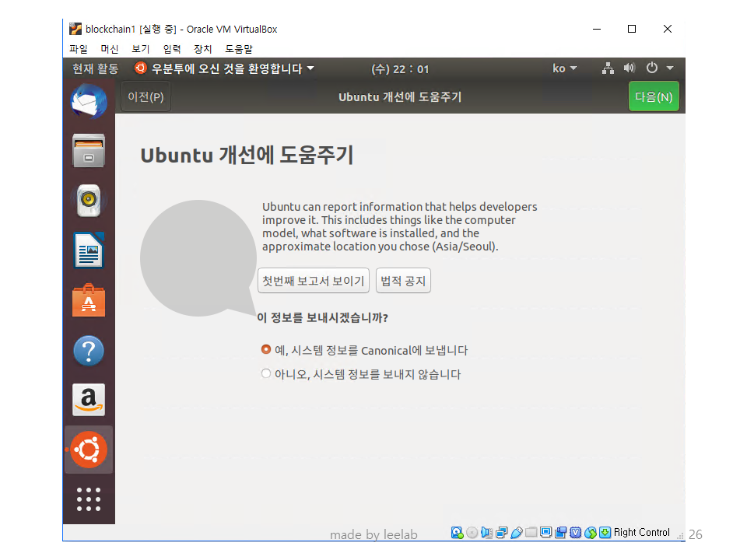Open the 파일 menu
This screenshot has width=747, height=560.
click(x=78, y=48)
